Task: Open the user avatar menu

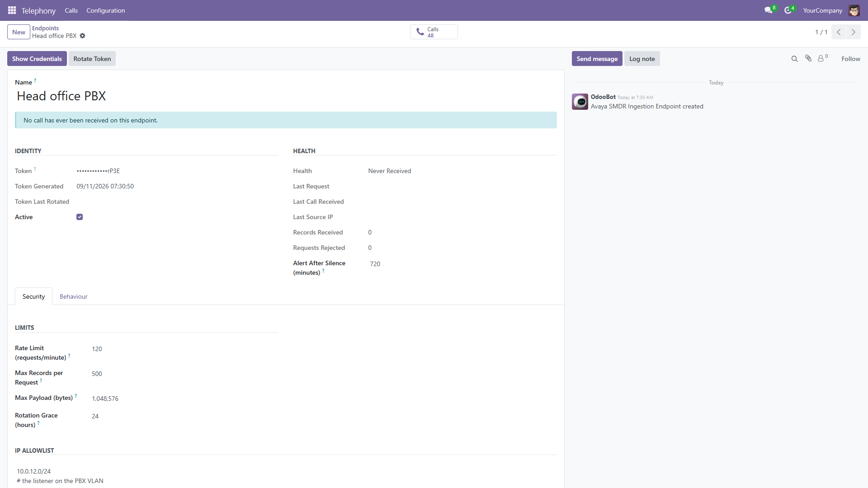Action: click(854, 10)
